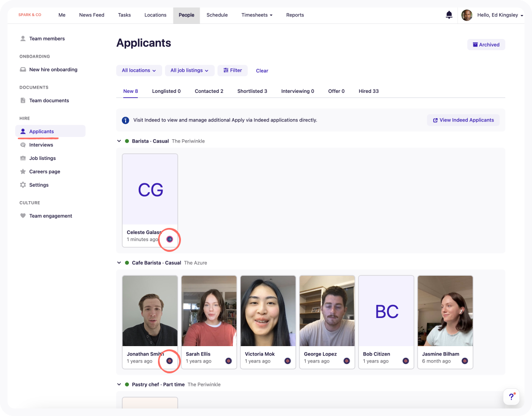Screen dimensions: 532x416
Task: Open Tasks in top navigation
Action: click(125, 15)
